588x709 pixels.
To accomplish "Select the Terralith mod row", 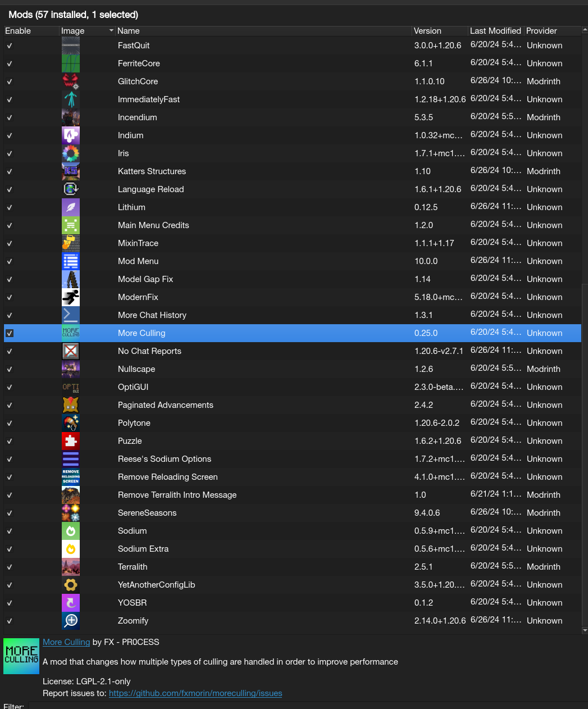I will click(x=293, y=567).
